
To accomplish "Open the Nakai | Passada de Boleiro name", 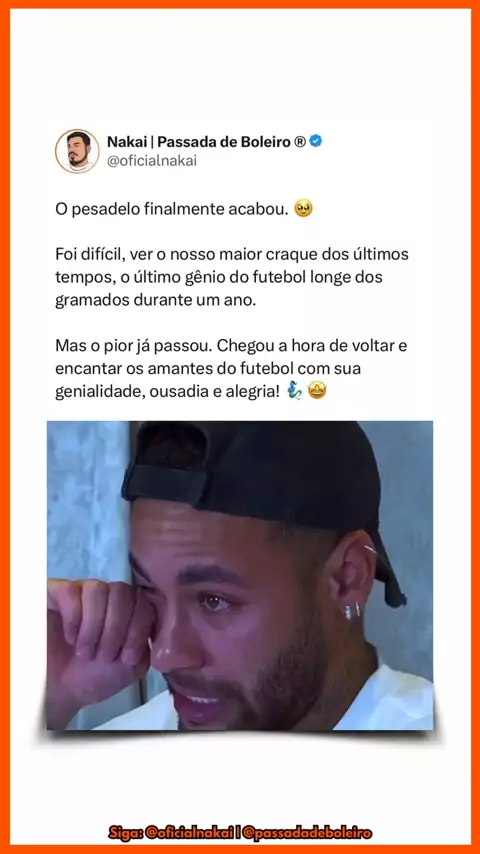I will tap(199, 142).
